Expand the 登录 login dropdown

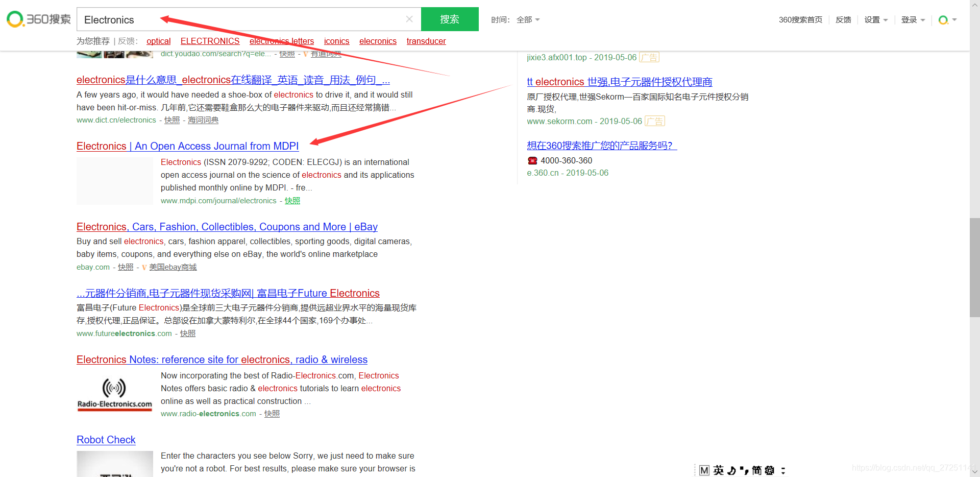(913, 20)
